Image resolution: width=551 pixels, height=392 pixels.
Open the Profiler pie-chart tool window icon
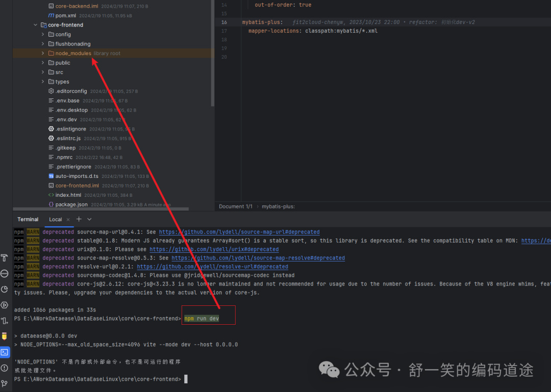(5, 290)
